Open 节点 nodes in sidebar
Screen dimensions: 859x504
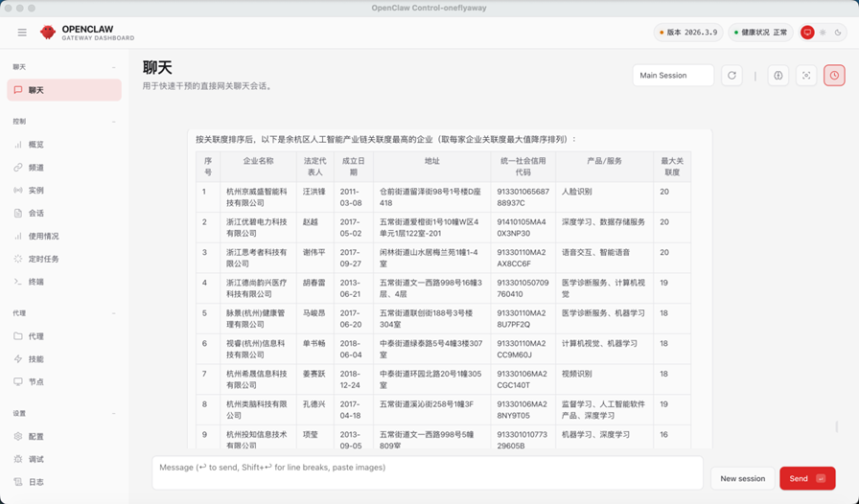(x=64, y=382)
